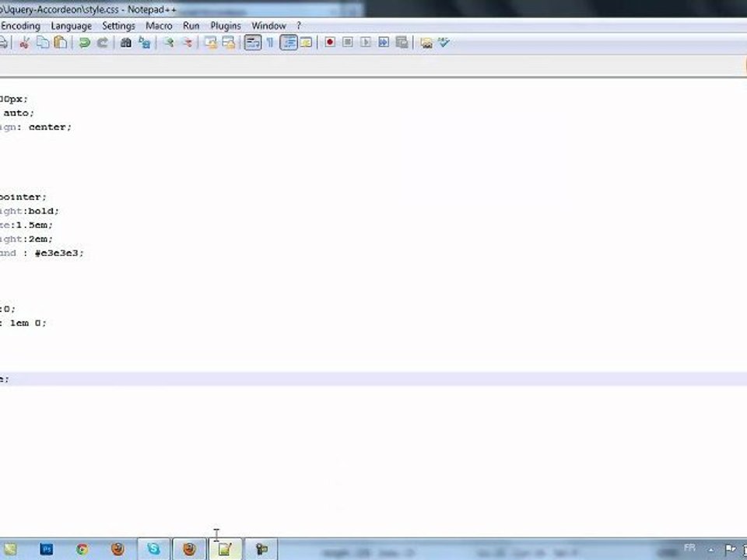Viewport: 747px width, 560px height.
Task: Toggle synchronize vertical scrolling icon
Action: pos(211,42)
